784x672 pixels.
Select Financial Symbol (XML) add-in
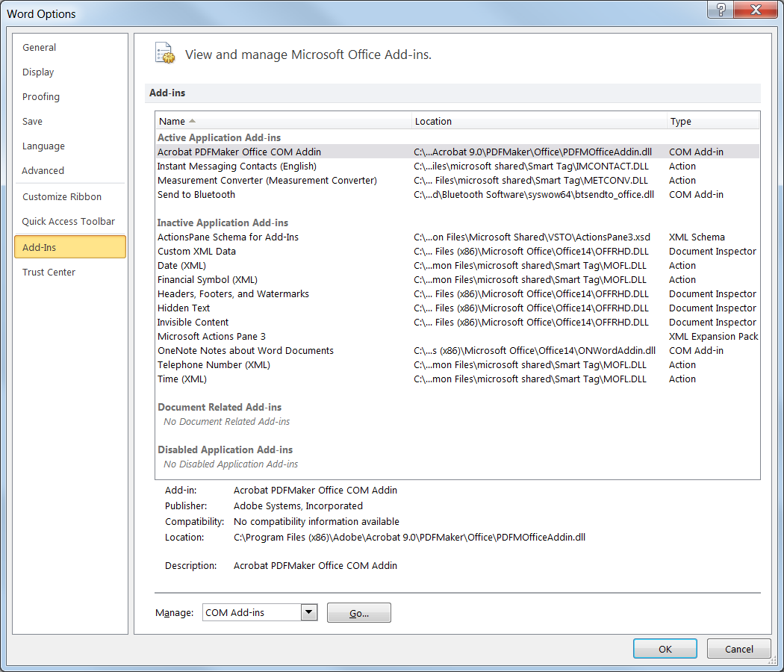(x=458, y=279)
